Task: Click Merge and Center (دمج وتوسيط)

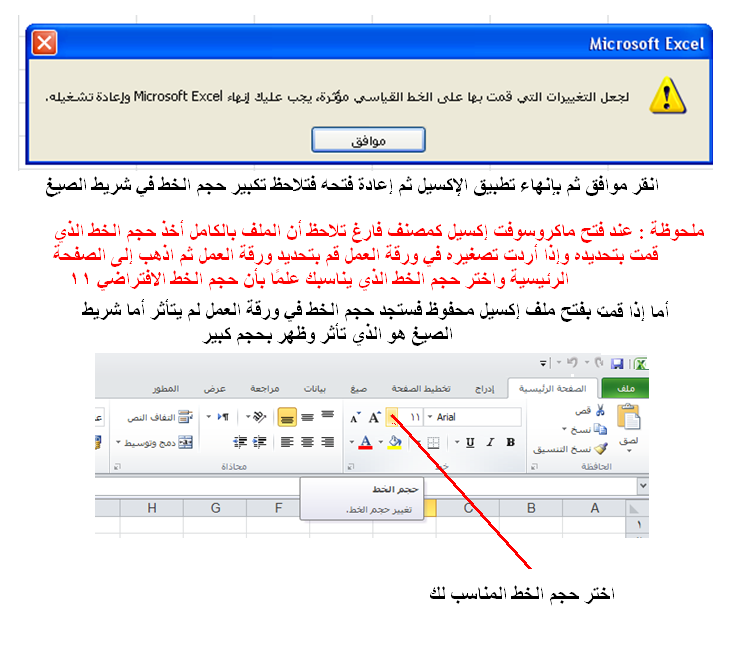Action: point(158,443)
